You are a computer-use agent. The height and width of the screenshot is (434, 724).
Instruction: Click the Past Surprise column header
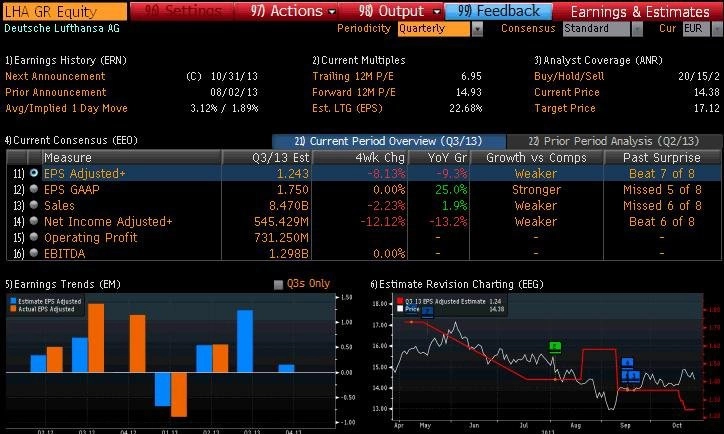pos(662,157)
